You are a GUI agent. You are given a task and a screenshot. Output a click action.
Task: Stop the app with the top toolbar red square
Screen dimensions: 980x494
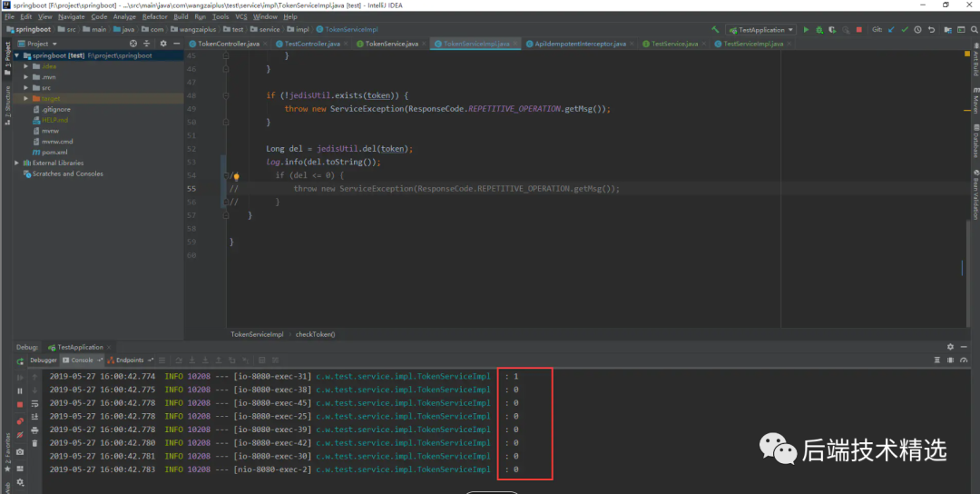coord(858,29)
